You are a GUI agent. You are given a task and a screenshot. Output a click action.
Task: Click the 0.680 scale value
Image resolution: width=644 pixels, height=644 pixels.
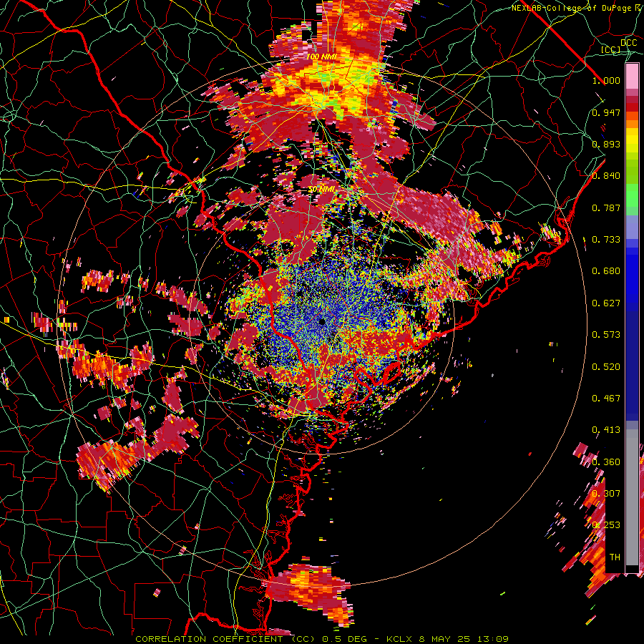(x=606, y=271)
